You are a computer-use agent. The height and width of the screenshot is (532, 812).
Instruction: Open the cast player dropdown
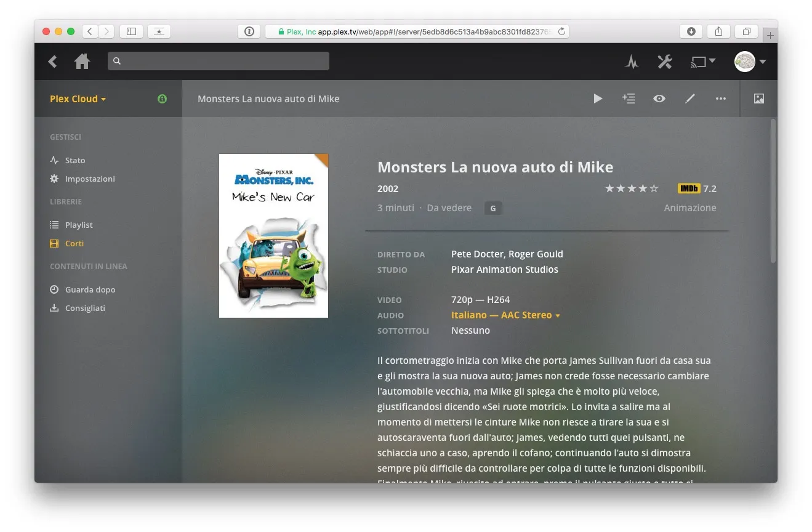[703, 61]
